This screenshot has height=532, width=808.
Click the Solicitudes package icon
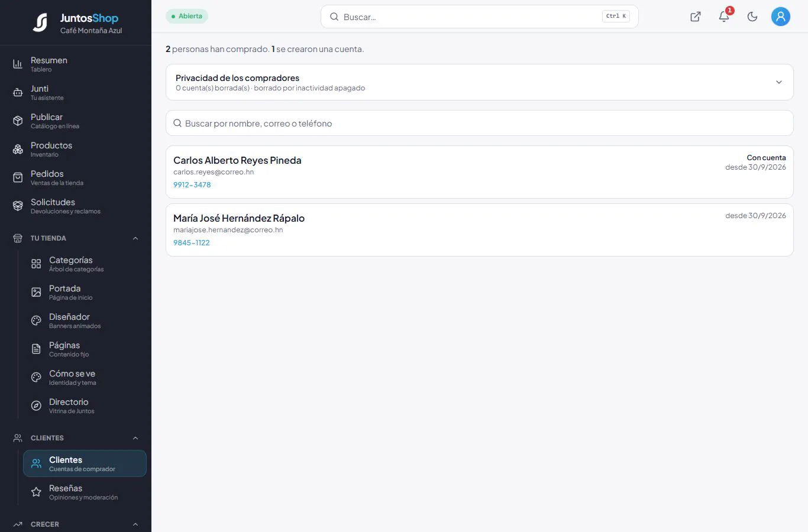18,206
